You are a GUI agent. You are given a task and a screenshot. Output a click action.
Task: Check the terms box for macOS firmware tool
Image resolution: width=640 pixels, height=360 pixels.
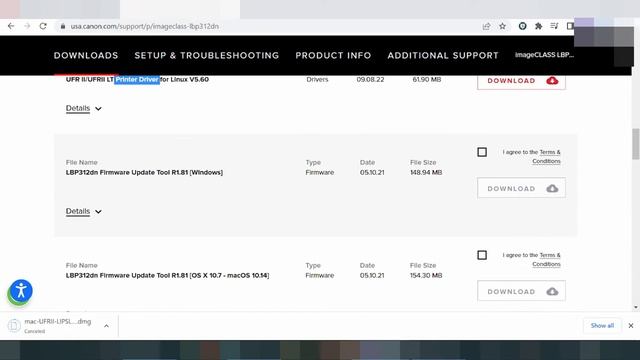(482, 255)
